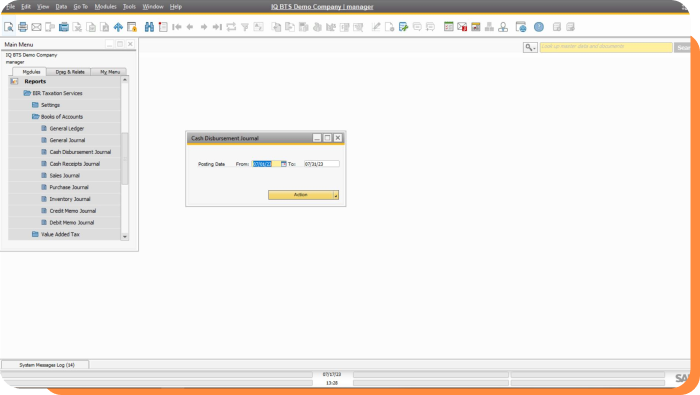Click the Refresh record toolbar icon
The image size is (700, 395).
coord(231,27)
